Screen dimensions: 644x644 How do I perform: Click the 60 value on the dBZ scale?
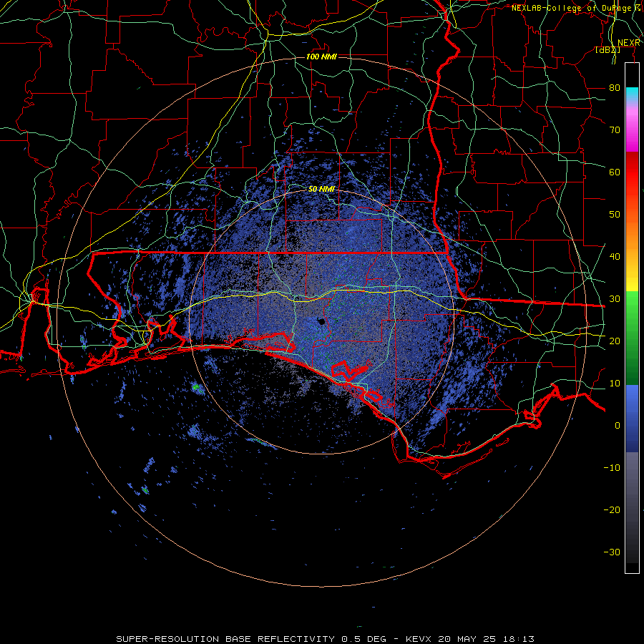click(x=615, y=172)
